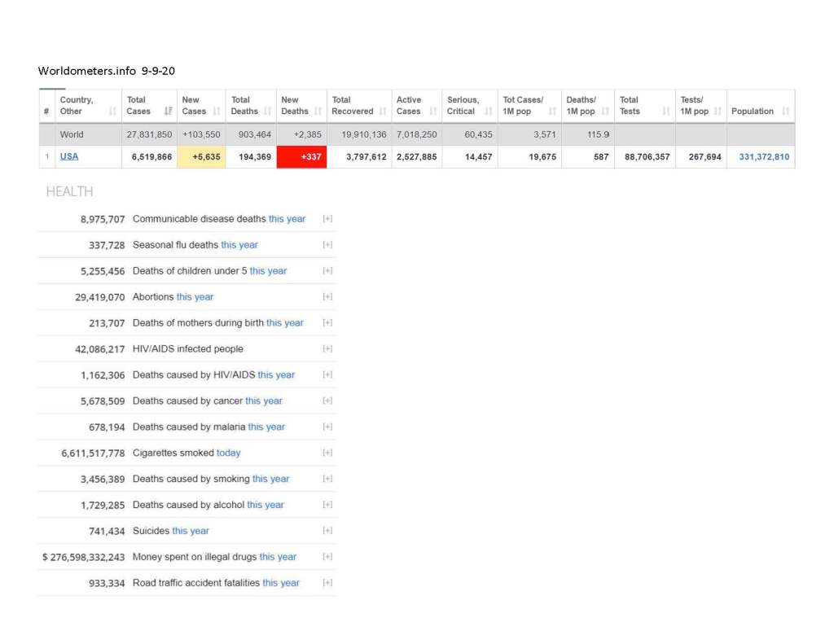
Task: Open the USA country link
Action: (x=69, y=156)
